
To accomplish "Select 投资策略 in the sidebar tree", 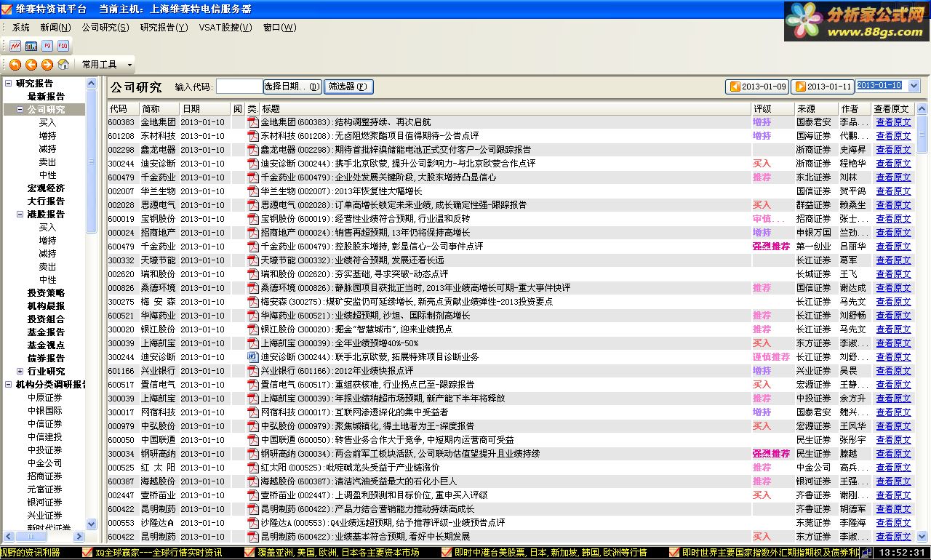I will pyautogui.click(x=46, y=293).
